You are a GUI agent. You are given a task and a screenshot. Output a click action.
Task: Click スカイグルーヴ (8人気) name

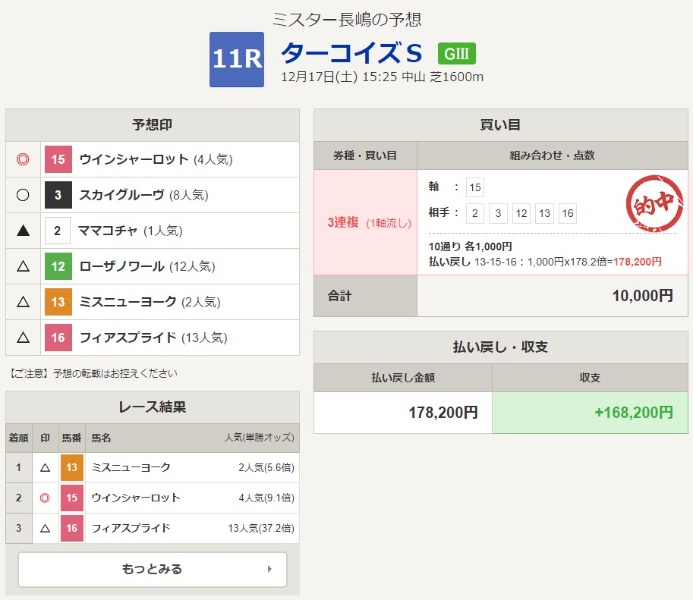tap(144, 195)
